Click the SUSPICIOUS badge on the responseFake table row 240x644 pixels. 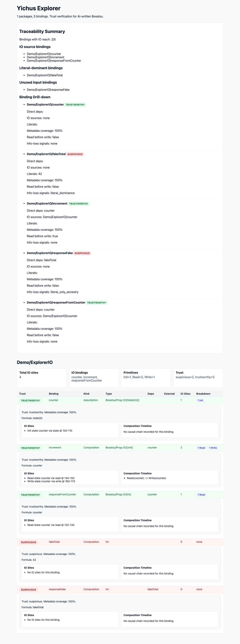click(28, 589)
